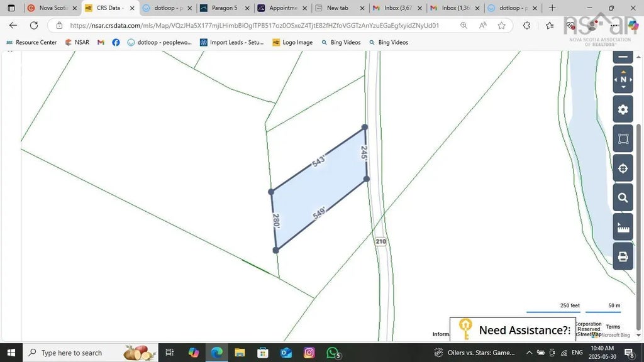The height and width of the screenshot is (362, 644).
Task: Switch to the Paragon 5 tab
Action: tap(223, 8)
